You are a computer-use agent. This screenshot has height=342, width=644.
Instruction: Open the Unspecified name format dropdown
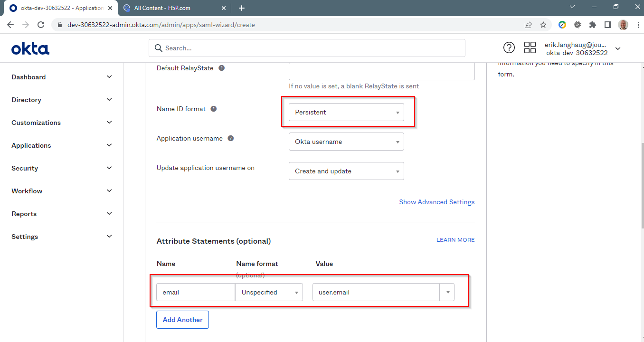269,292
